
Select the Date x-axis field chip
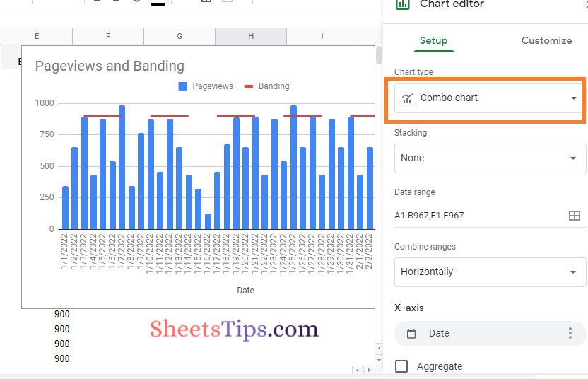coord(481,333)
